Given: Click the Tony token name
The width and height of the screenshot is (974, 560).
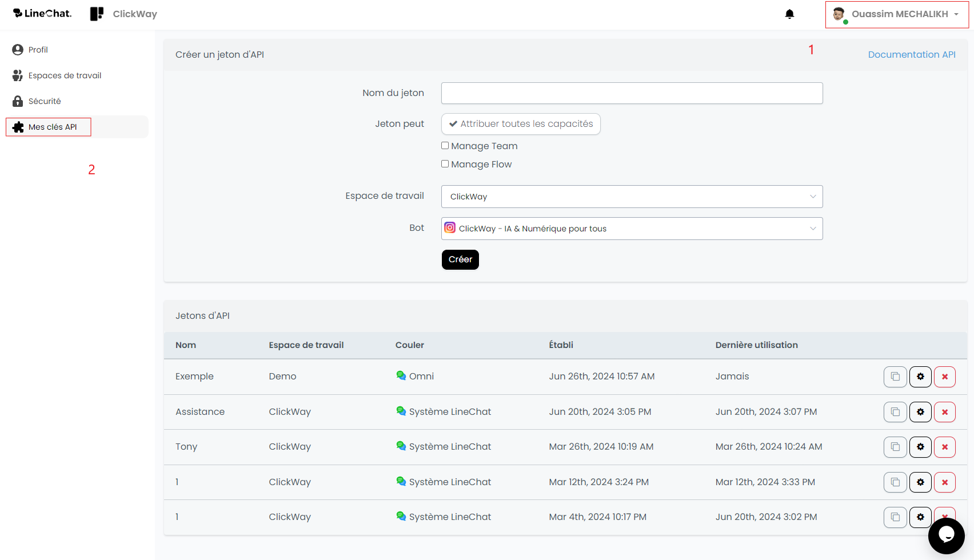Looking at the screenshot, I should point(186,447).
